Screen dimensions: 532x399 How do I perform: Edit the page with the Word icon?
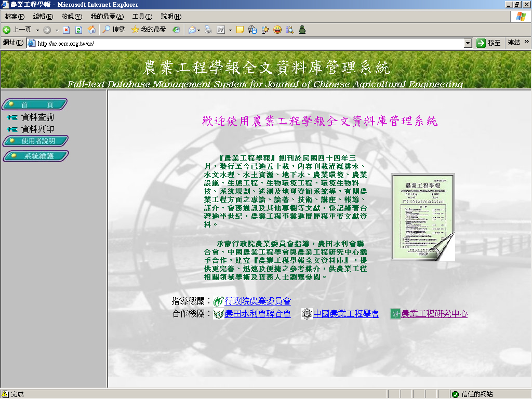pos(221,30)
